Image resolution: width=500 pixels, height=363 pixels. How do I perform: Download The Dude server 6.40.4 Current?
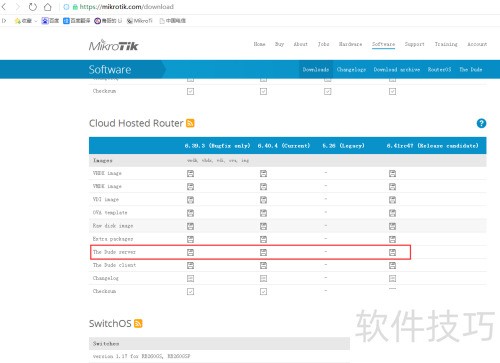click(x=263, y=252)
